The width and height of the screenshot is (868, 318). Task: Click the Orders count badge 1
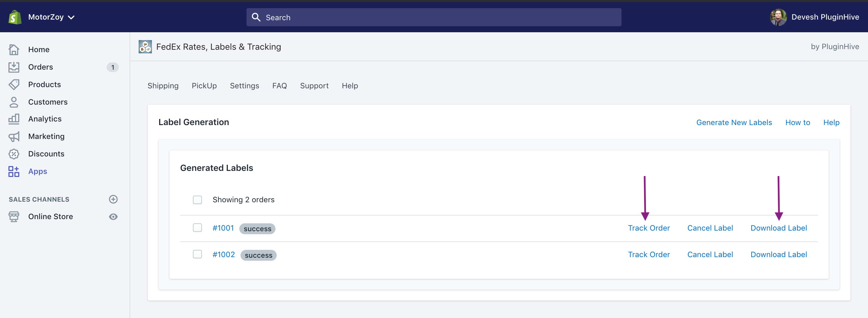pyautogui.click(x=112, y=68)
